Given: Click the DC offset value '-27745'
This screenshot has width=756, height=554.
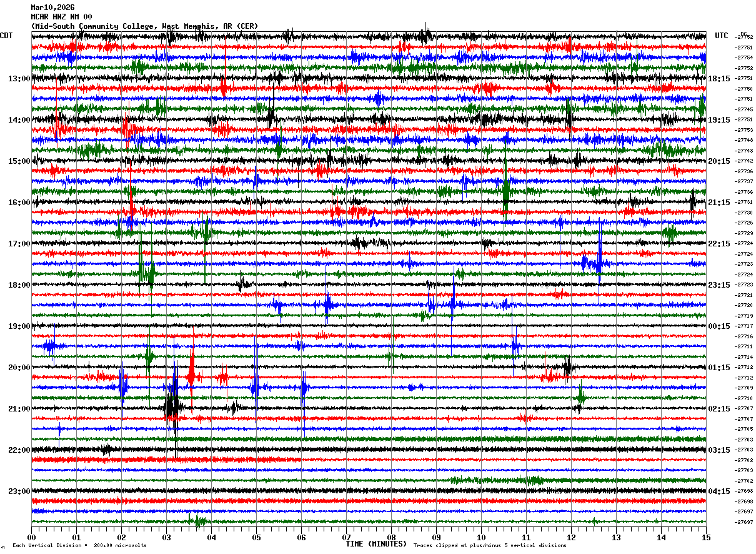Looking at the screenshot, I should 744,110.
